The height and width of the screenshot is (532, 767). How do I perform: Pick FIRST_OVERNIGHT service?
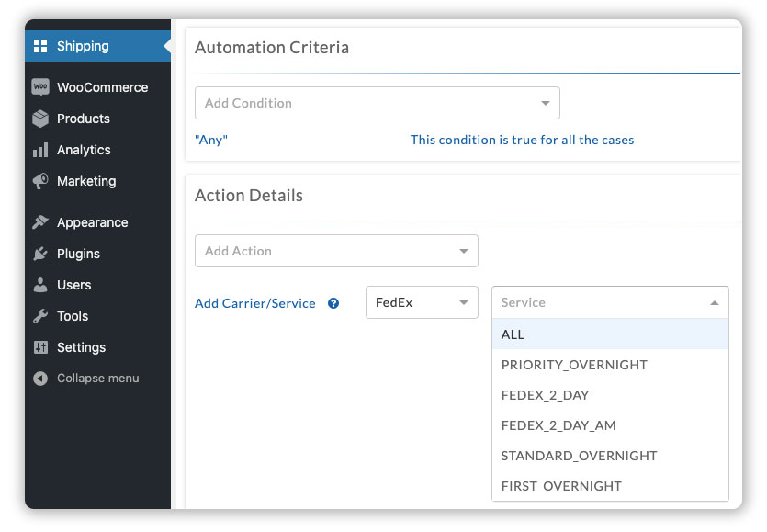[x=610, y=486]
